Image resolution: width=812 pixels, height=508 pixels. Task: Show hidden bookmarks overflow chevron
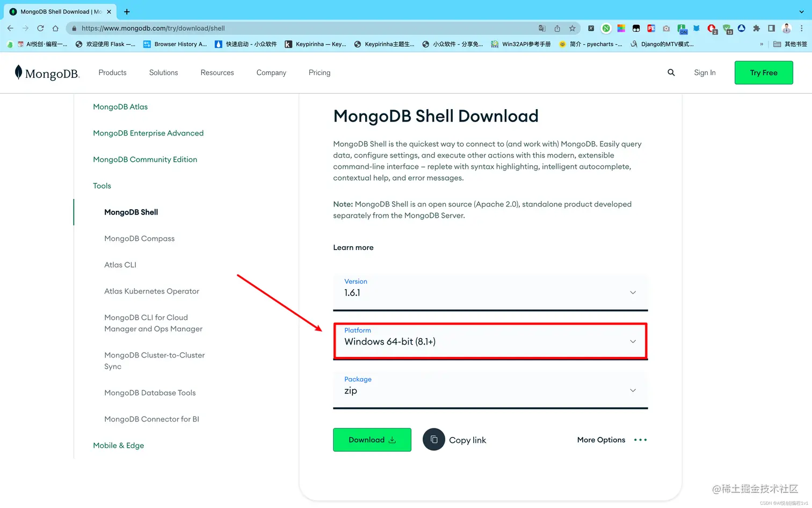click(762, 44)
